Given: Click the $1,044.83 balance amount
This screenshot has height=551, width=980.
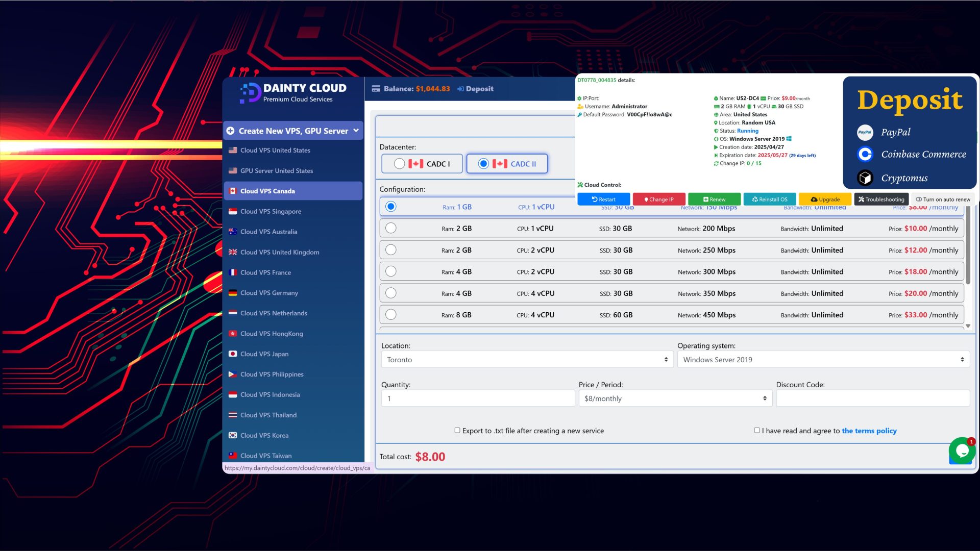Looking at the screenshot, I should [433, 89].
